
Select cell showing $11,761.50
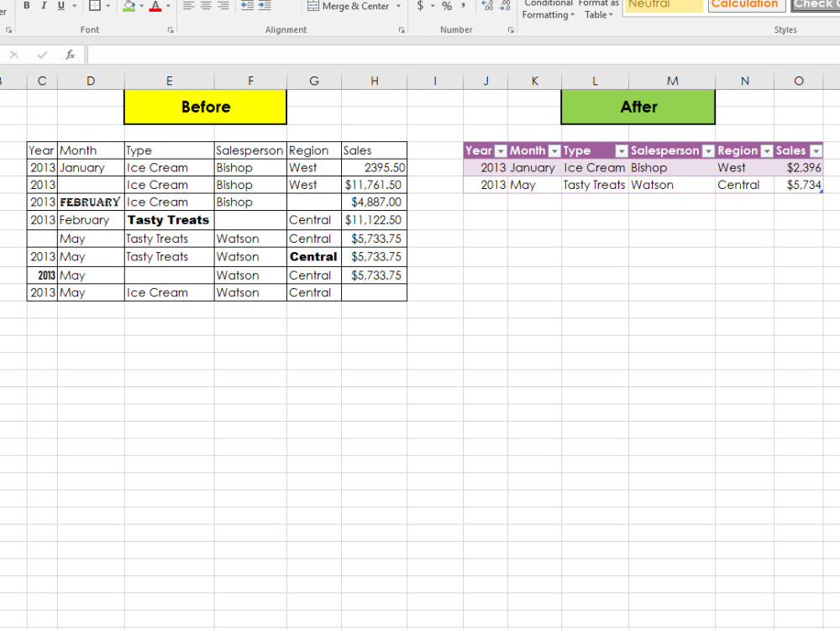click(374, 185)
